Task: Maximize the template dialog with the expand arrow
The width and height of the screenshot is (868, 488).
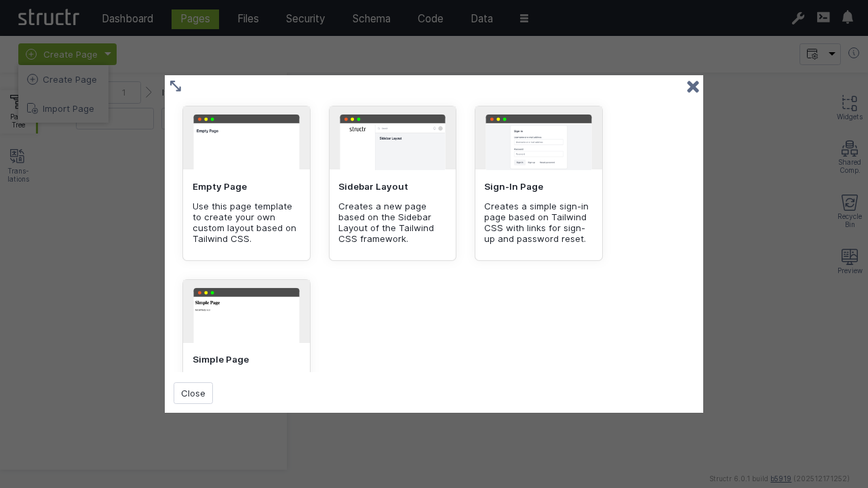Action: 176,86
